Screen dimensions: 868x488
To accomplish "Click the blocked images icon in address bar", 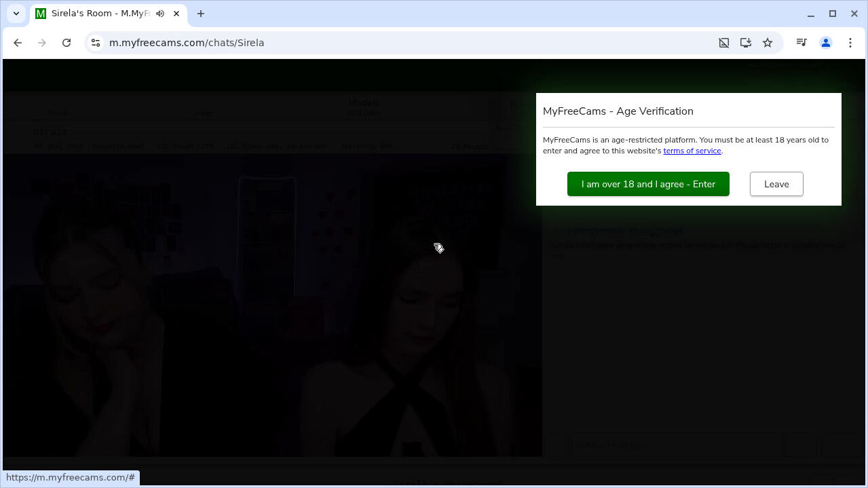I will [x=724, y=43].
